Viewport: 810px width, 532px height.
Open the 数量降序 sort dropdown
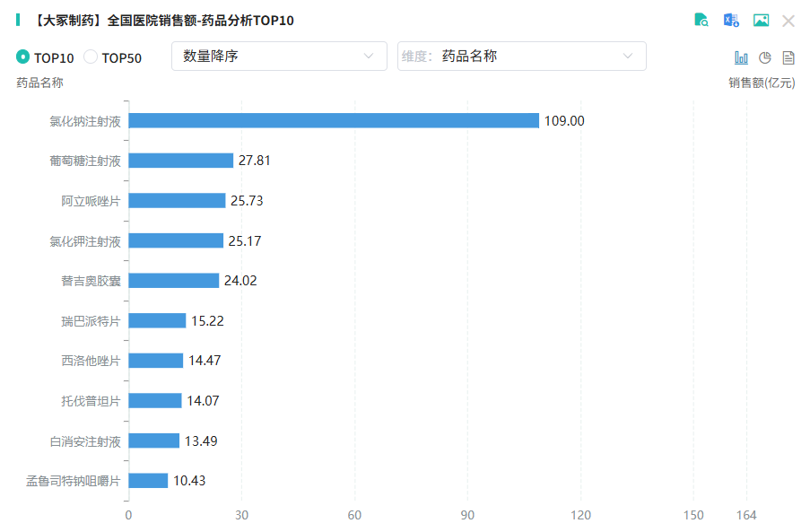tap(279, 56)
